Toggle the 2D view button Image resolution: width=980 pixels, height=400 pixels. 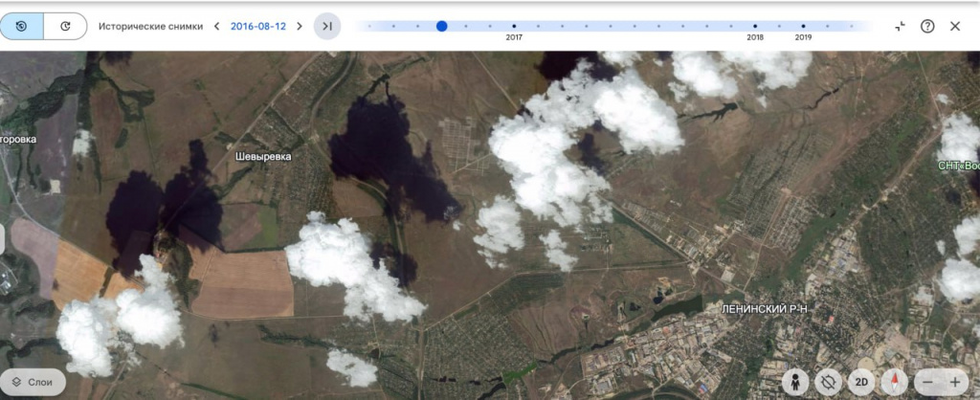(x=862, y=382)
